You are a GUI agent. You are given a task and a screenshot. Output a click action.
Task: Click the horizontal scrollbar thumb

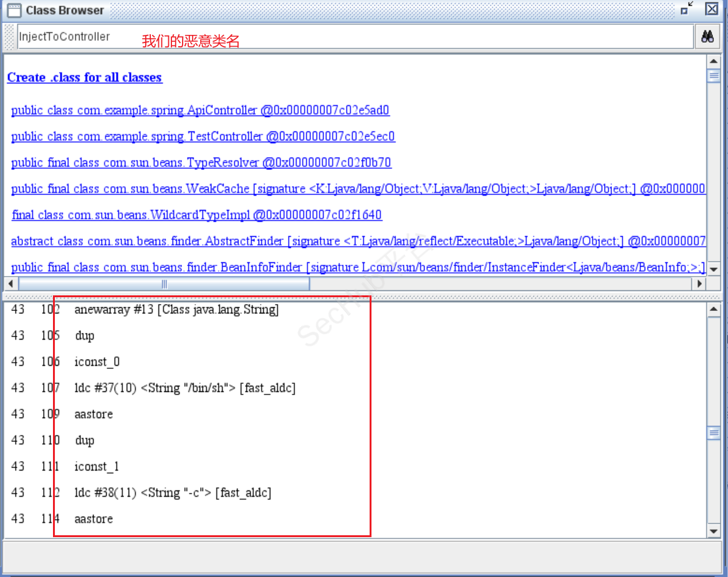point(164,284)
